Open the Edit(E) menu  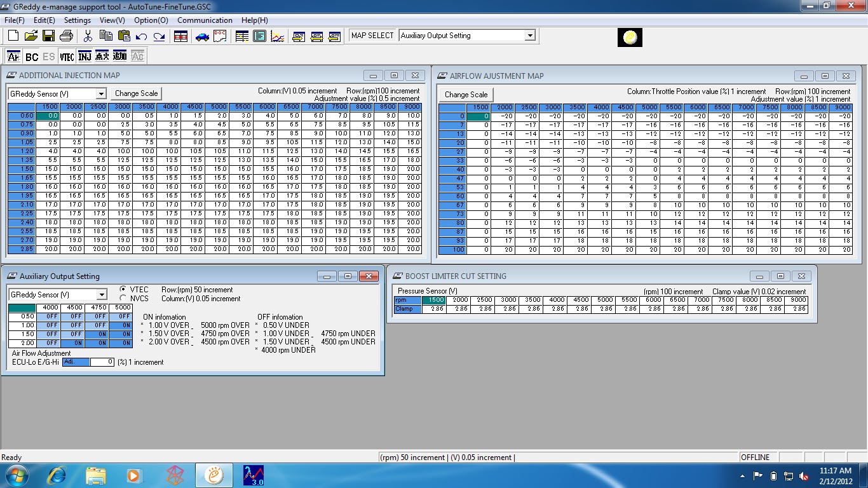coord(44,20)
